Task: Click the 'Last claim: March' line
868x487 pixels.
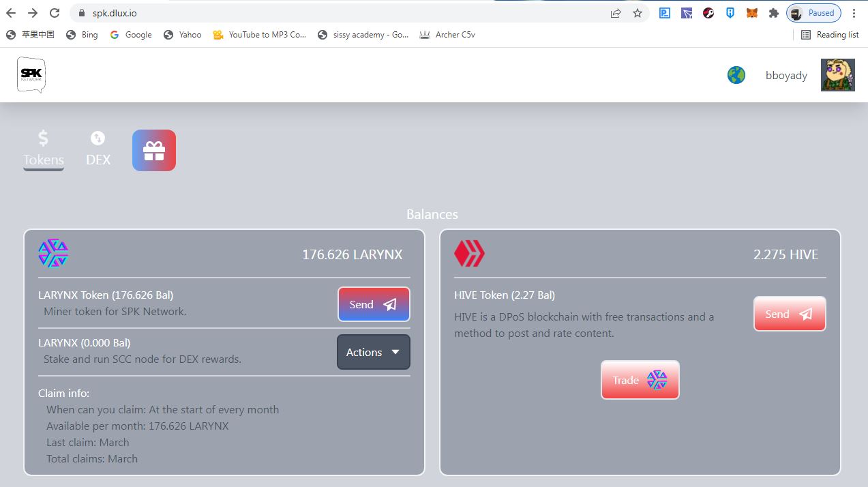Action: coord(88,443)
